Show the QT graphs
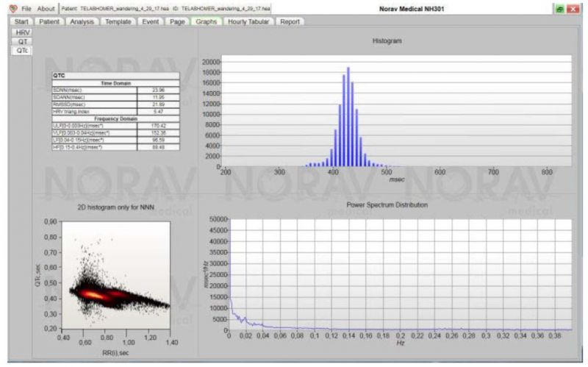This screenshot has height=367, width=588. [x=23, y=42]
